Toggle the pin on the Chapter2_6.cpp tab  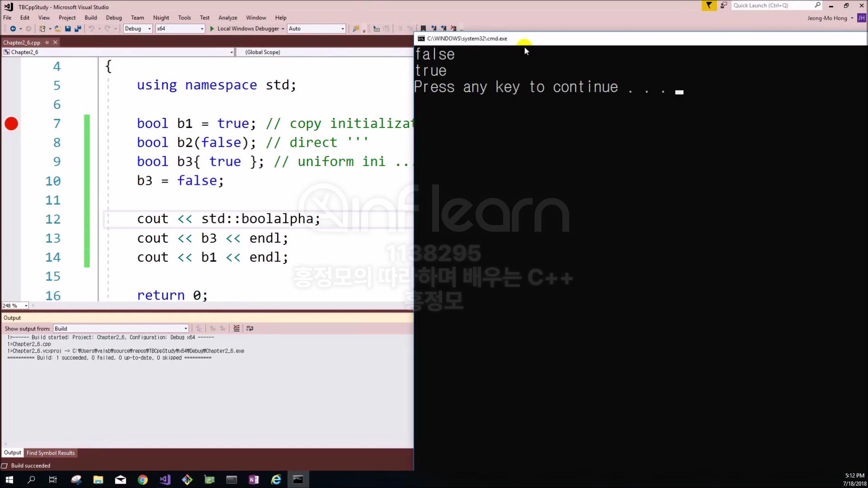(x=47, y=42)
